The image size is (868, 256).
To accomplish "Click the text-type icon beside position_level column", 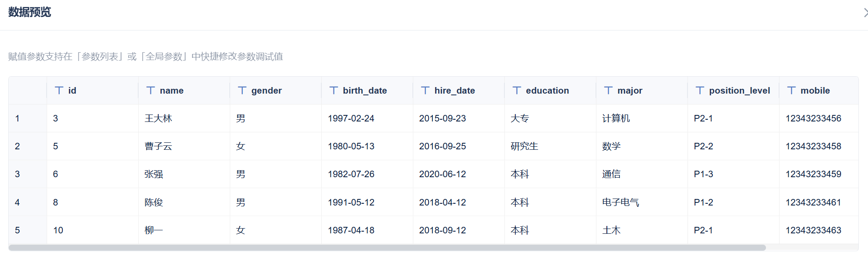I will (700, 91).
